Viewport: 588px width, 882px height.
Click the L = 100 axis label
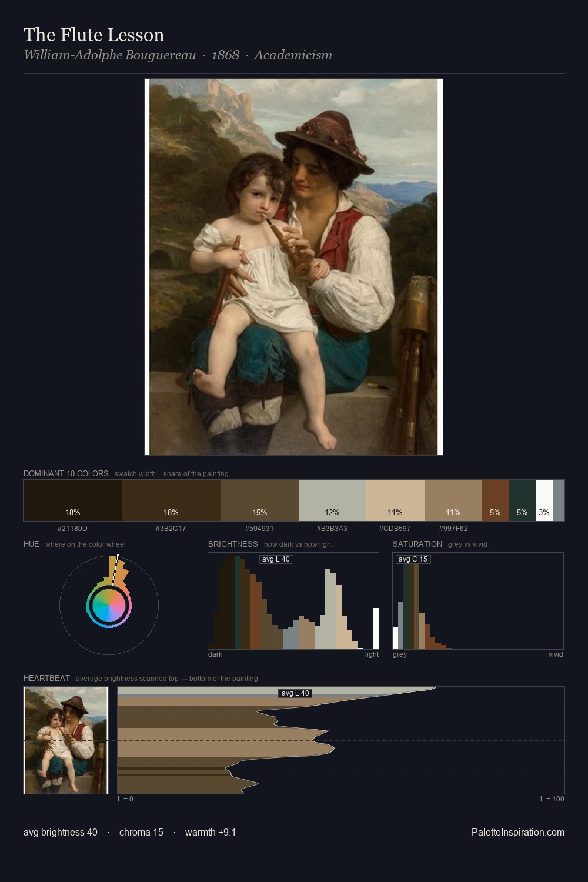(552, 799)
